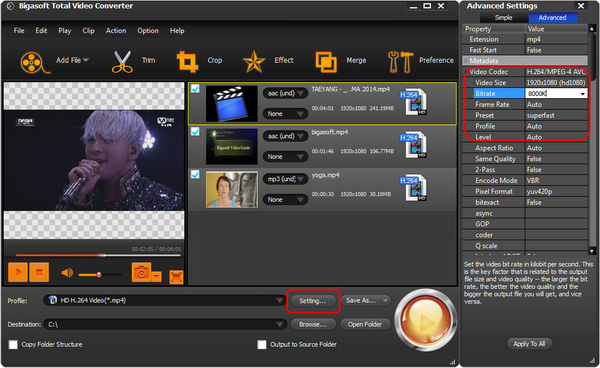Click the Merge tool icon

326,62
